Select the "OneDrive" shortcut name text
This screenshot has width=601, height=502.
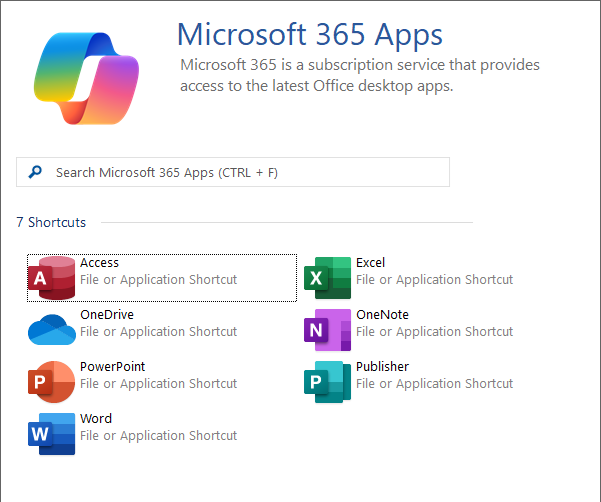pyautogui.click(x=106, y=315)
